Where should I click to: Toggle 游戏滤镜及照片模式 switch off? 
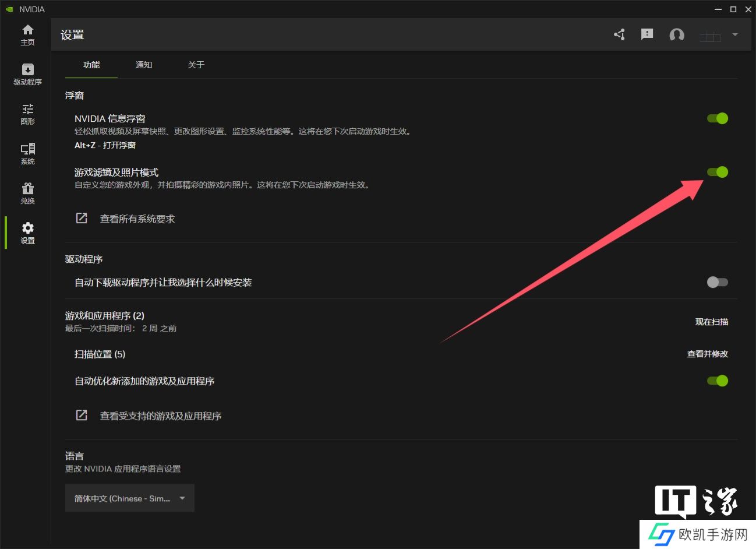tap(717, 172)
